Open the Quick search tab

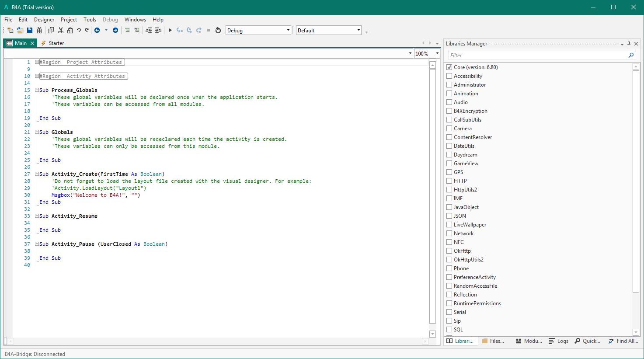[588, 341]
